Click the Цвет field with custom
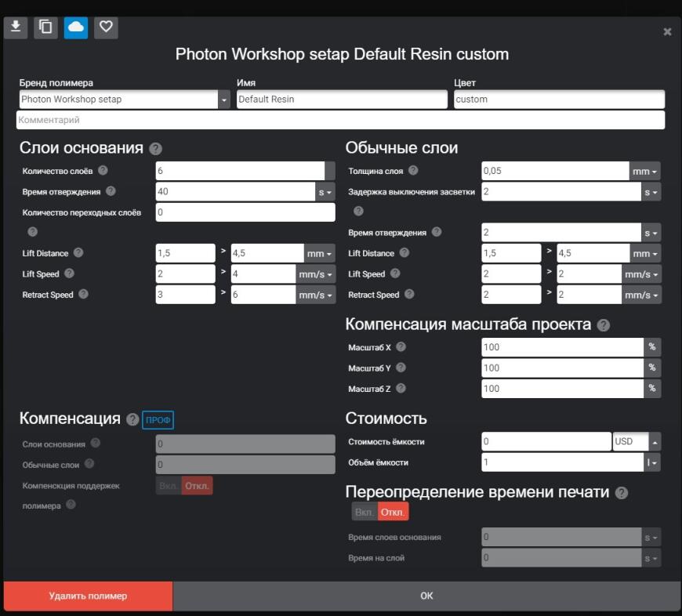 (560, 100)
